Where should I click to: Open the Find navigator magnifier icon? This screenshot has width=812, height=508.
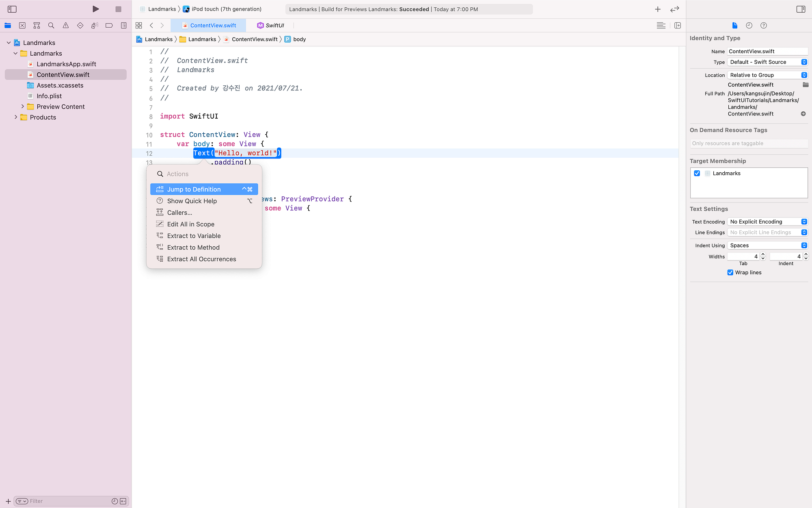click(x=51, y=25)
